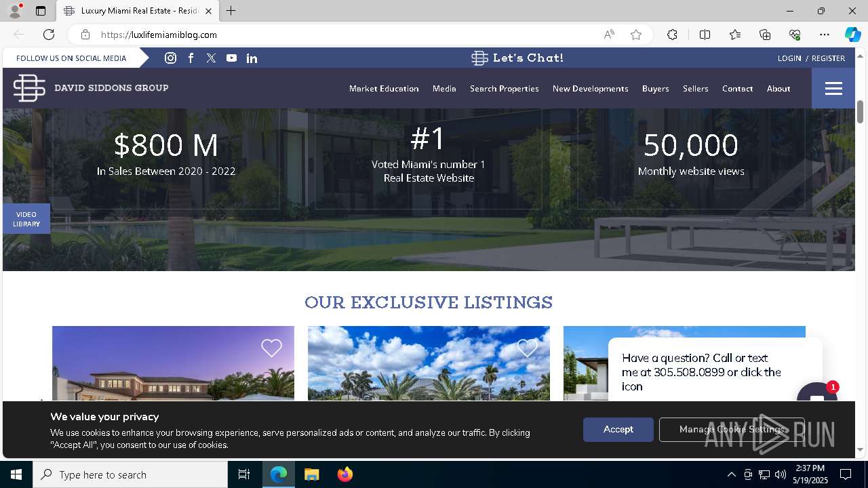Click the network icon in system tray
This screenshot has width=868, height=488.
tap(764, 474)
